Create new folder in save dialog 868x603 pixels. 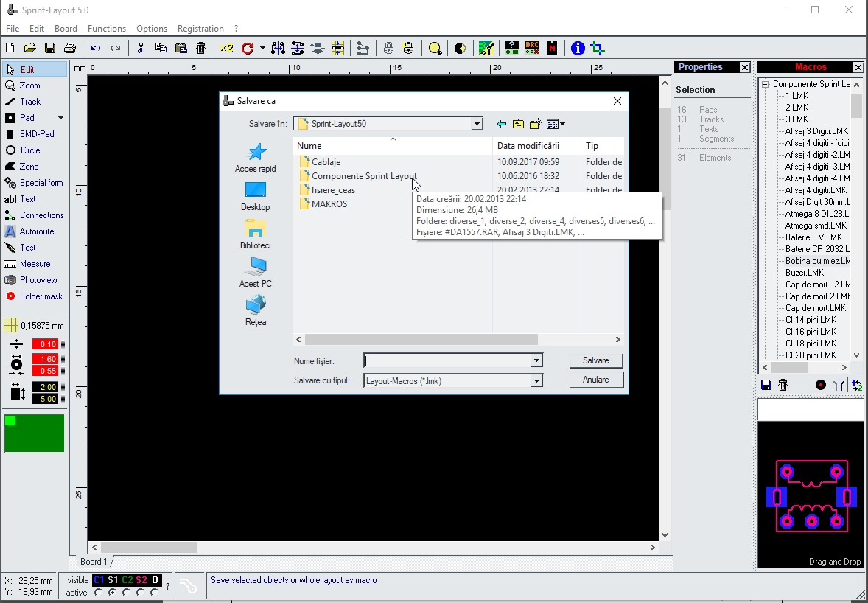click(535, 124)
